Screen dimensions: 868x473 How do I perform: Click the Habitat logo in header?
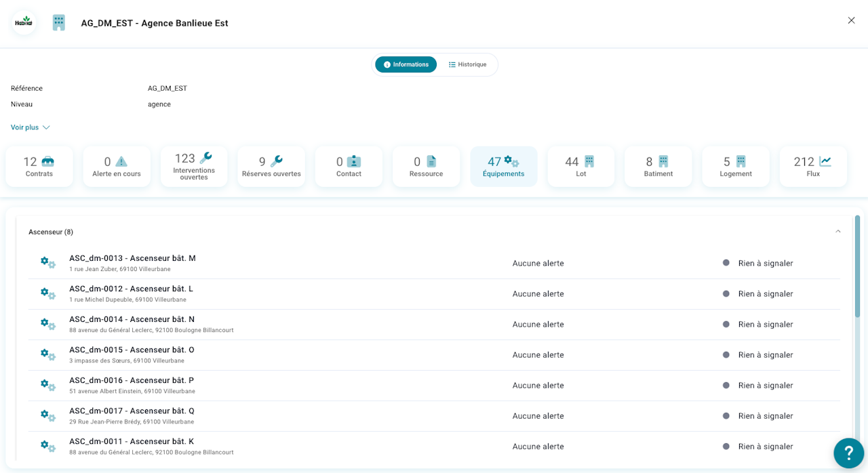click(x=24, y=22)
